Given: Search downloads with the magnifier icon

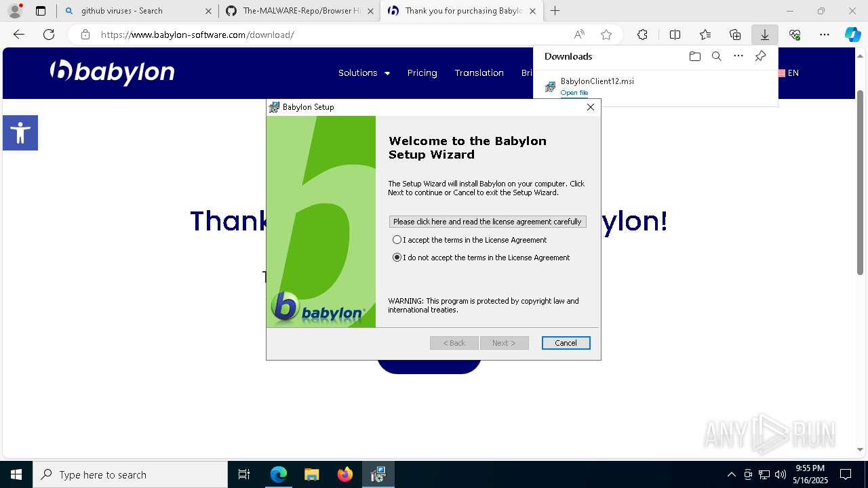Looking at the screenshot, I should pos(716,56).
